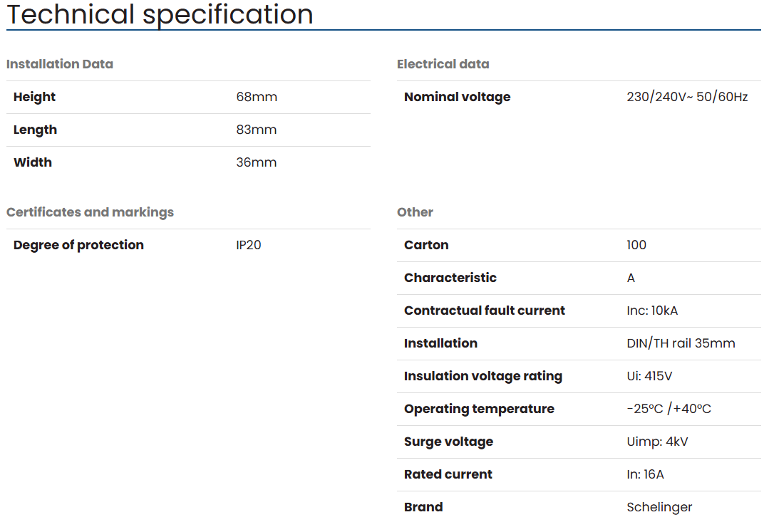Select the Insulation voltage rating label
This screenshot has height=532, width=769.
tap(483, 376)
